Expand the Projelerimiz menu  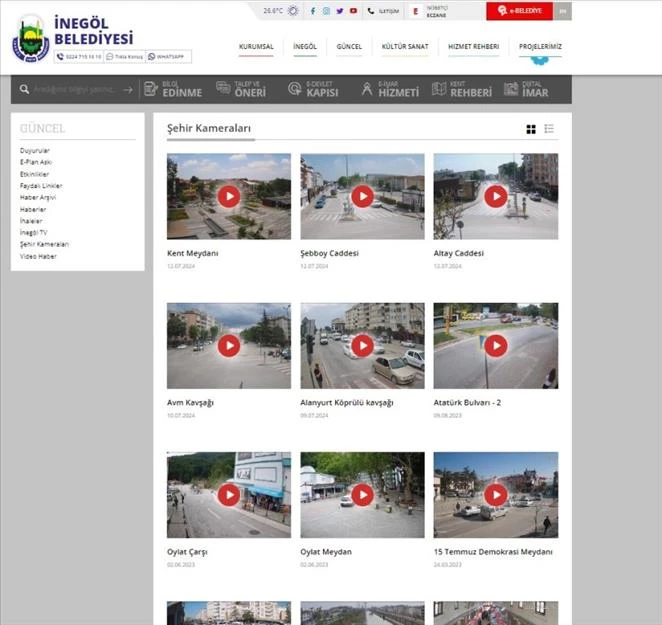coord(540,47)
